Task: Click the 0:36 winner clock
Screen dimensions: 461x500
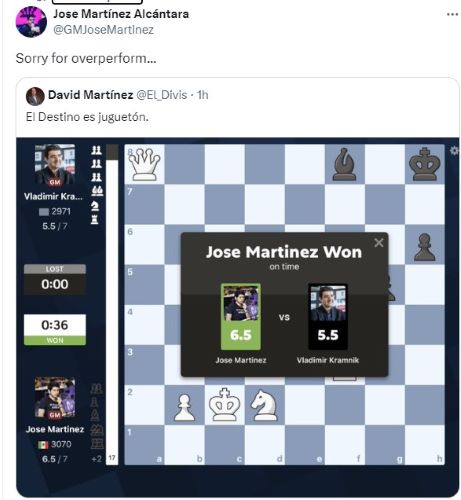Action: pyautogui.click(x=55, y=329)
